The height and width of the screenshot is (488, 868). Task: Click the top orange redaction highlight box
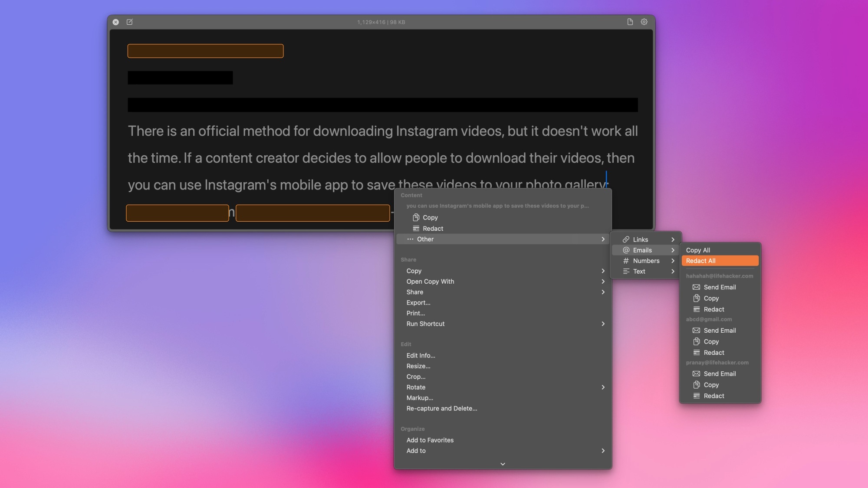(205, 51)
